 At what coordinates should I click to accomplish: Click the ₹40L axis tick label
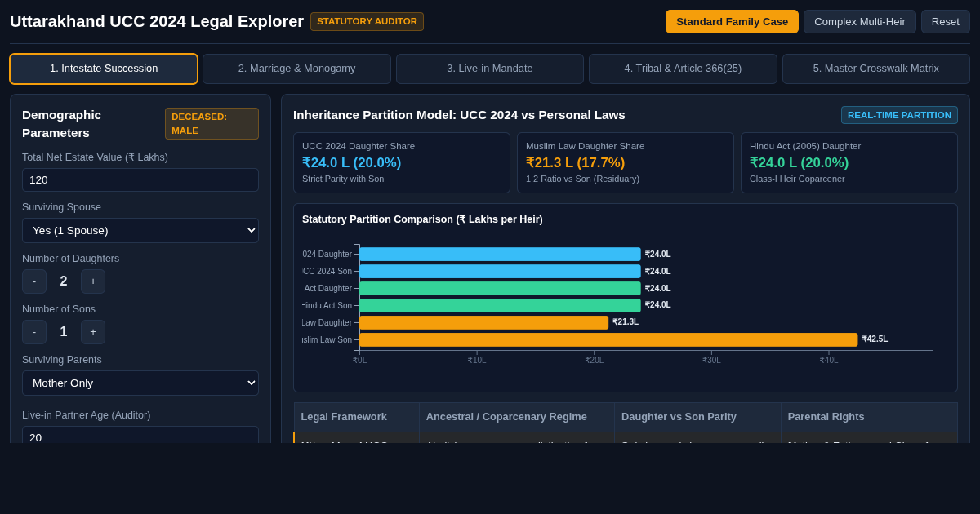pos(828,361)
